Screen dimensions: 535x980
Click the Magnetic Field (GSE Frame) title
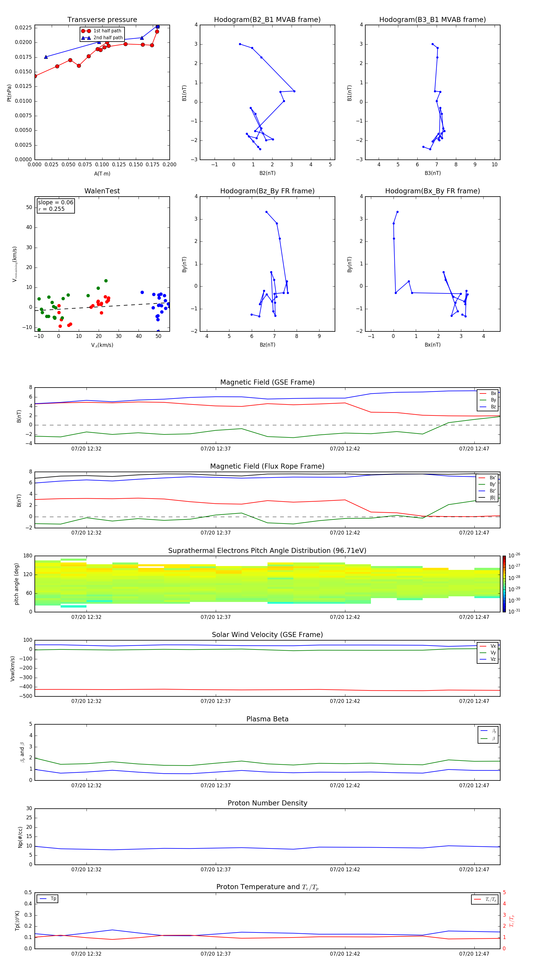coord(267,382)
